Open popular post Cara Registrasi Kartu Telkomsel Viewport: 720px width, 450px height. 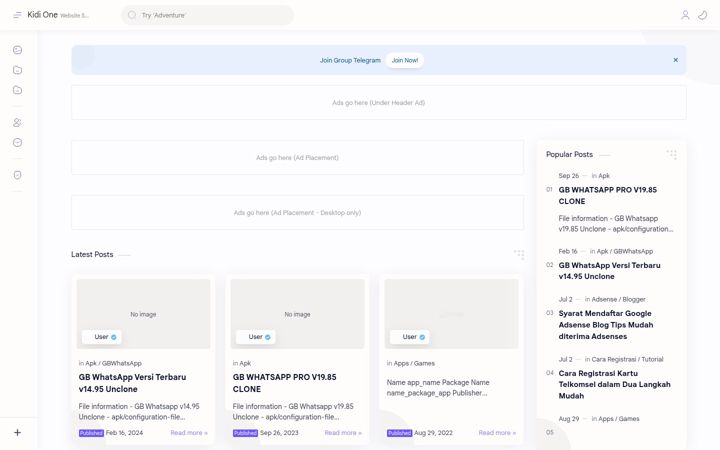614,385
